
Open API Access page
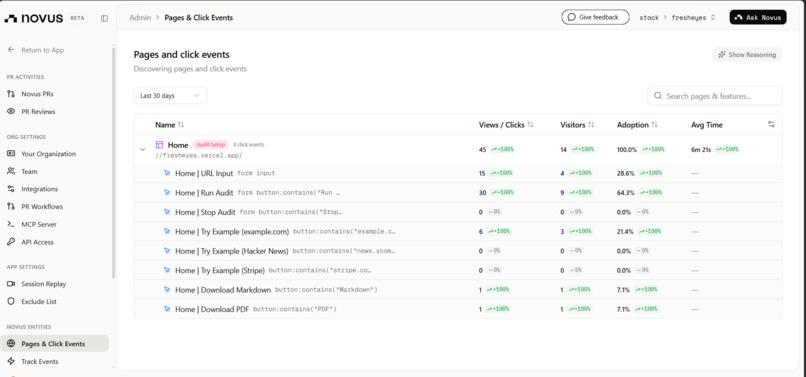click(x=37, y=242)
